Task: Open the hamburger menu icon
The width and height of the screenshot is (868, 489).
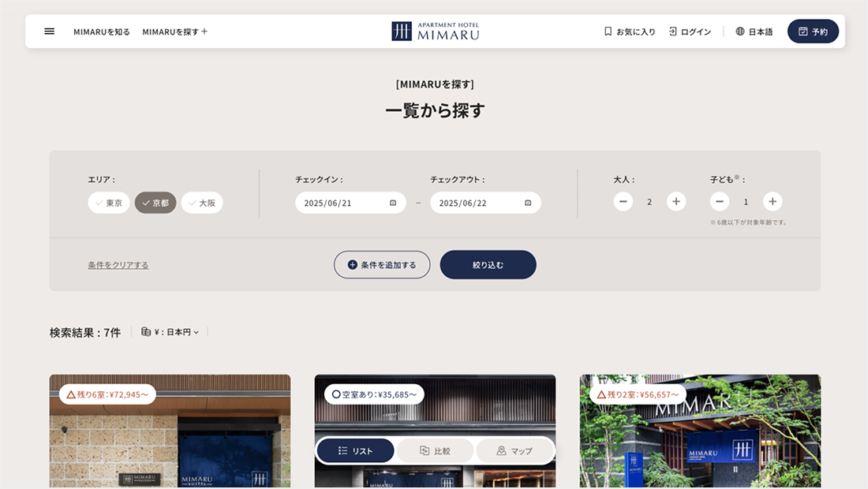Action: coord(49,32)
